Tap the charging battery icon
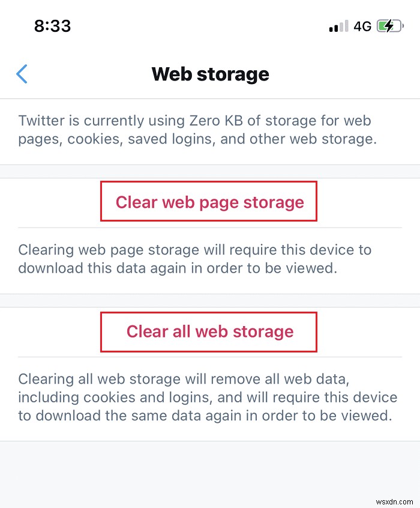Screen dimensions: 420x508 coord(389,26)
